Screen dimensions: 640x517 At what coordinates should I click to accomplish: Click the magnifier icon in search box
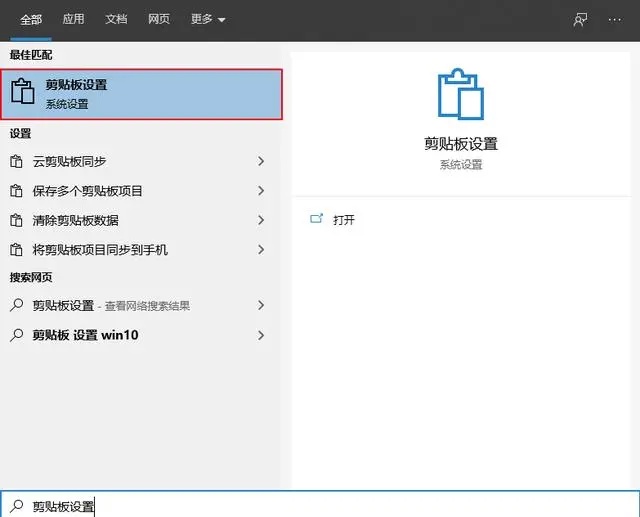pyautogui.click(x=16, y=506)
